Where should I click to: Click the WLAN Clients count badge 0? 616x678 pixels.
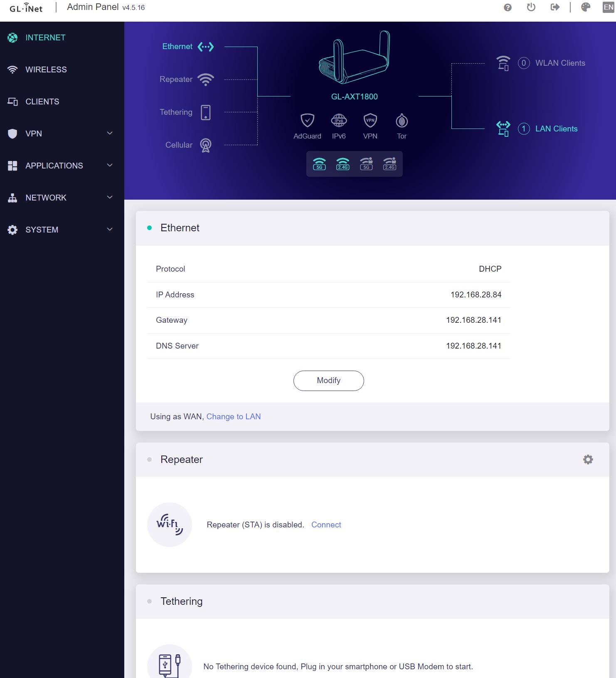524,63
